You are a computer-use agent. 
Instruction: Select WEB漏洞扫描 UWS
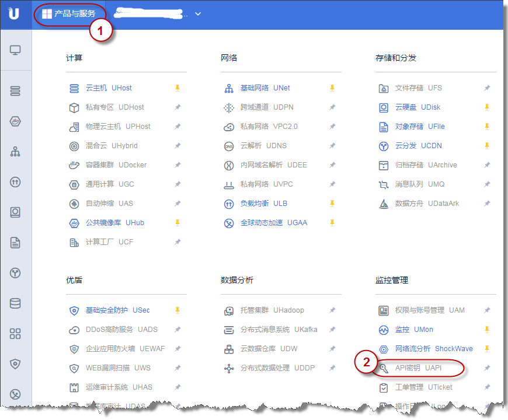(118, 368)
